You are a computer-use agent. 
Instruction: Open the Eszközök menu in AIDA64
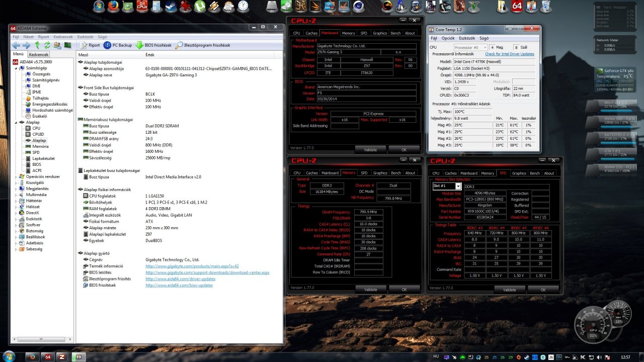85,37
